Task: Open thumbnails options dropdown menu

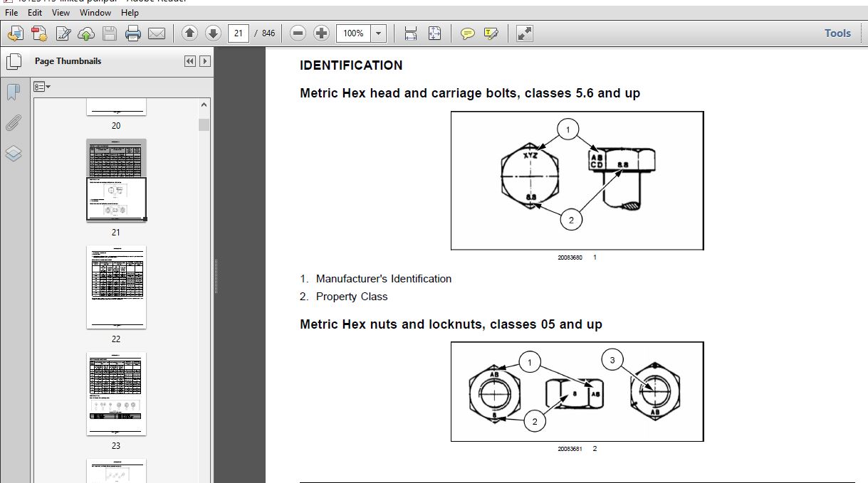Action: (42, 87)
